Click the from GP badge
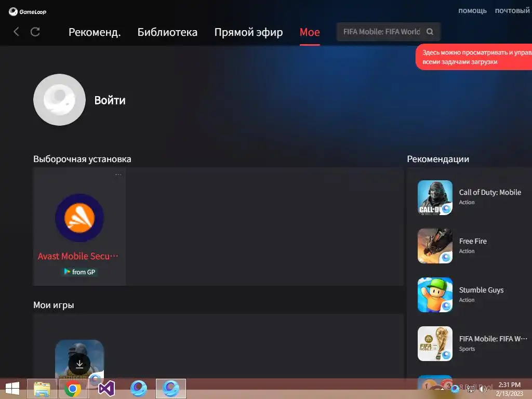532x399 pixels. coord(79,272)
